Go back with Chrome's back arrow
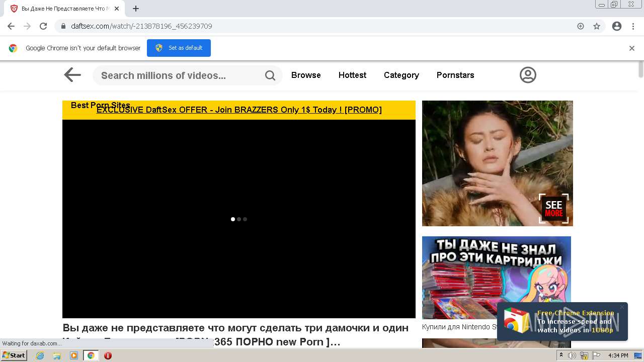This screenshot has height=362, width=644. pyautogui.click(x=11, y=26)
